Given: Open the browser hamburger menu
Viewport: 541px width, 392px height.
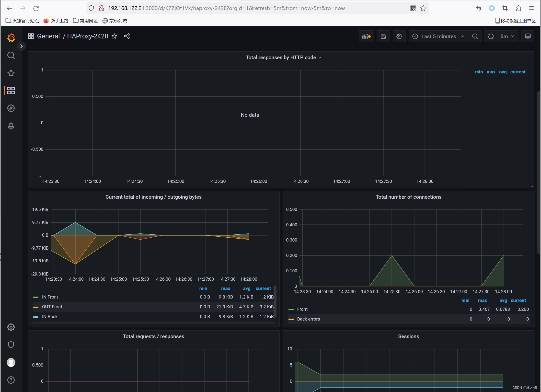Looking at the screenshot, I should (531, 8).
